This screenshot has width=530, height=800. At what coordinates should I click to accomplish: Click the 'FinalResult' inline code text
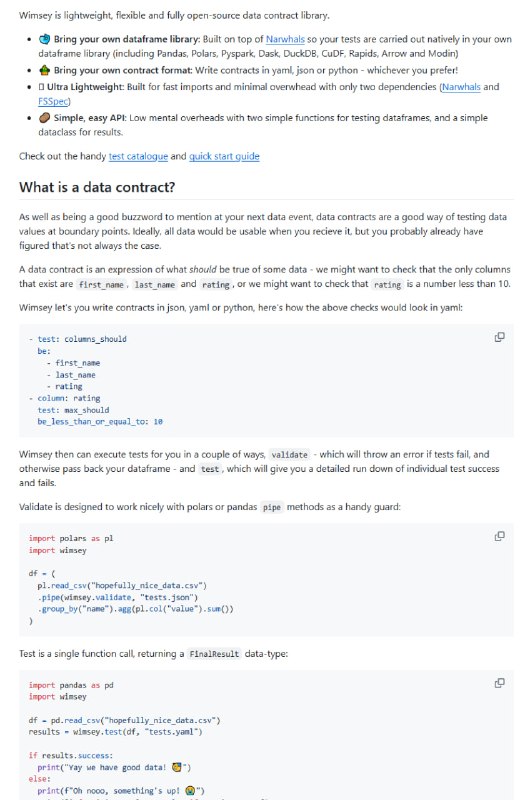[214, 654]
